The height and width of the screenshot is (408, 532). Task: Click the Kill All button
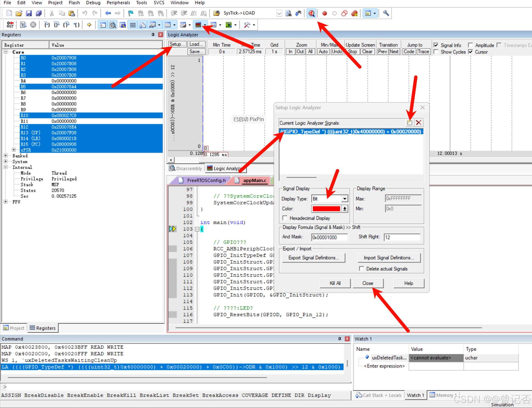coord(335,283)
